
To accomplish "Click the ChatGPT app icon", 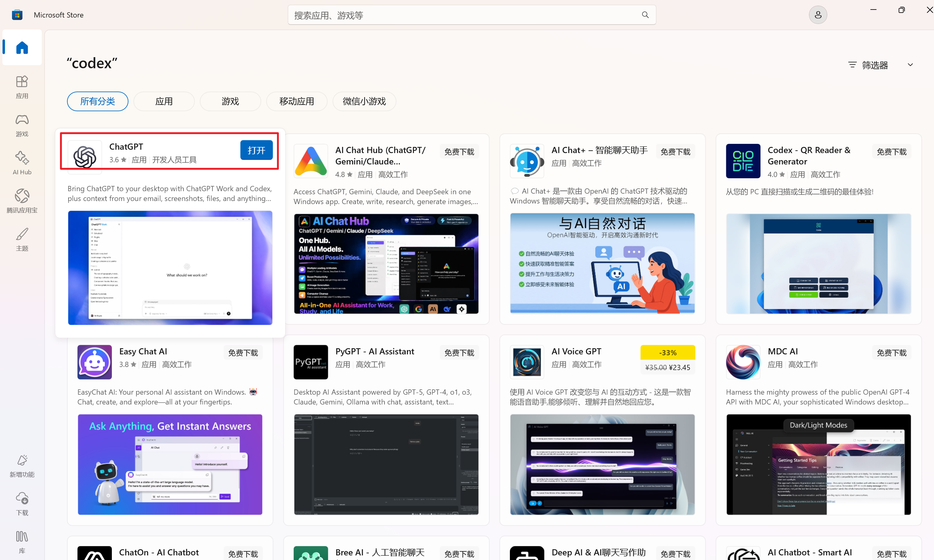I will [85, 157].
